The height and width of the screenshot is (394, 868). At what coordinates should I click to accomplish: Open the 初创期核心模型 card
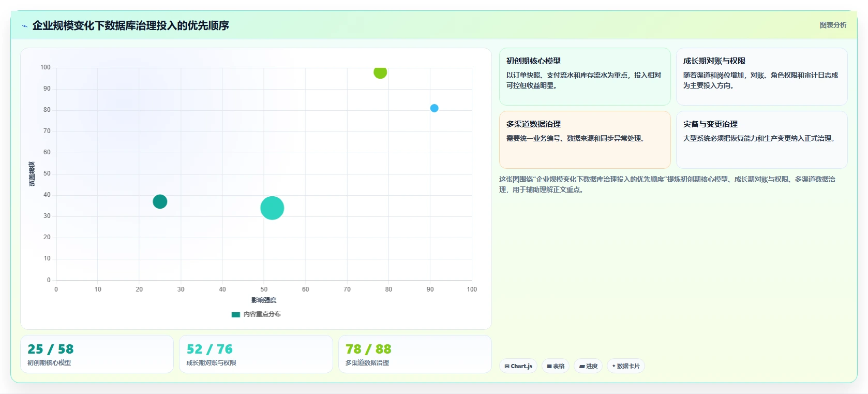585,77
